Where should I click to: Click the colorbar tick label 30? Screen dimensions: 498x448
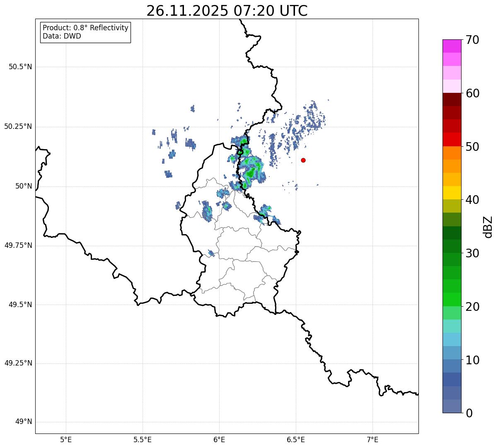(x=472, y=253)
